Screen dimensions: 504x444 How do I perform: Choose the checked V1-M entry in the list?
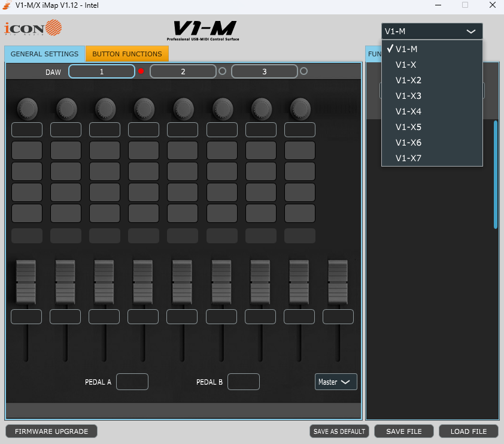[432, 49]
